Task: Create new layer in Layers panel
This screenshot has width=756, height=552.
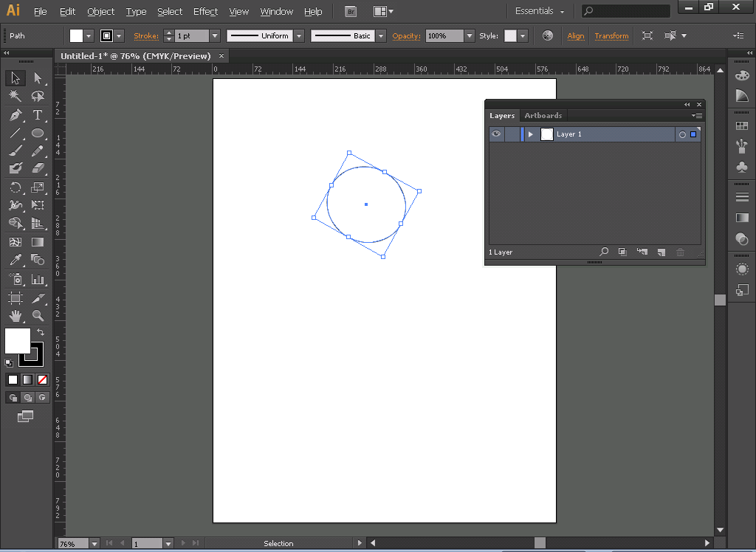Action: tap(661, 252)
